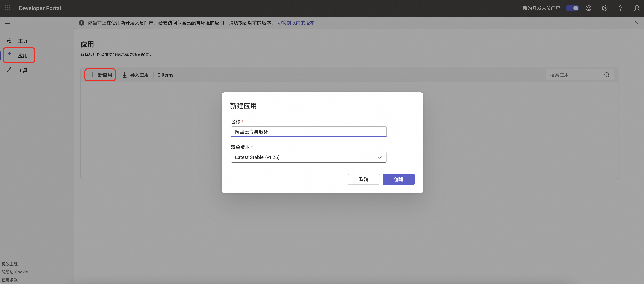Toggle the 新的开发人员门户 switch

[x=572, y=8]
